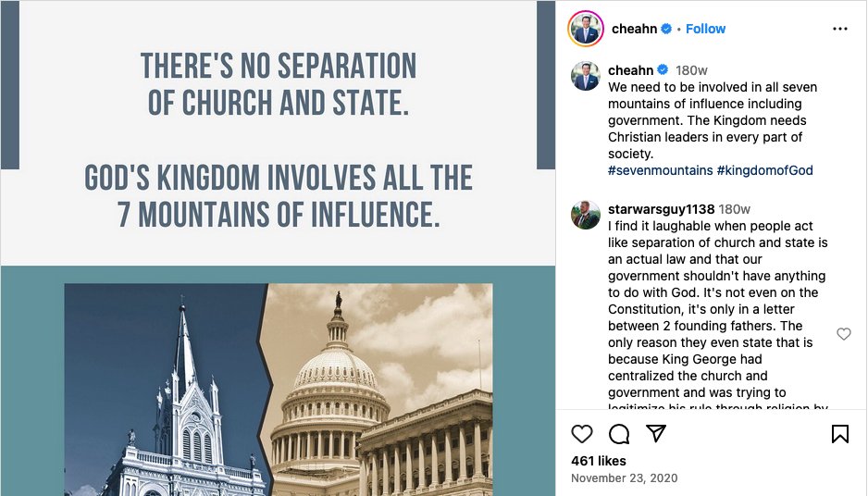Click cheahn username in the post header
This screenshot has width=868, height=496.
634,29
